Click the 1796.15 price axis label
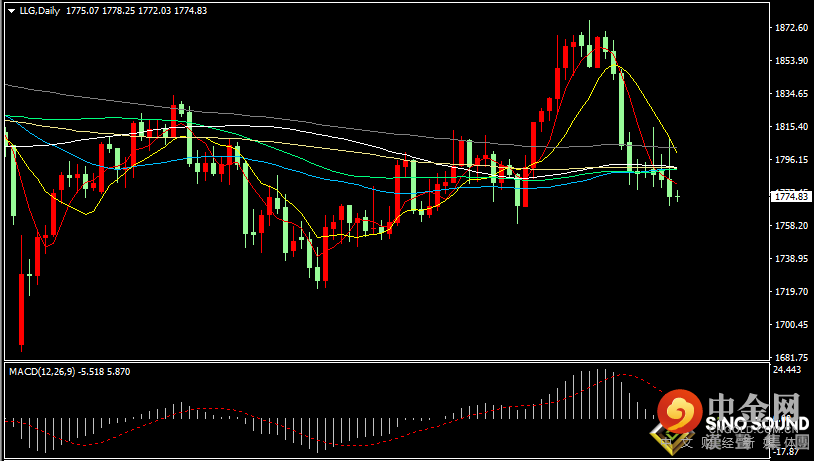 (791, 160)
